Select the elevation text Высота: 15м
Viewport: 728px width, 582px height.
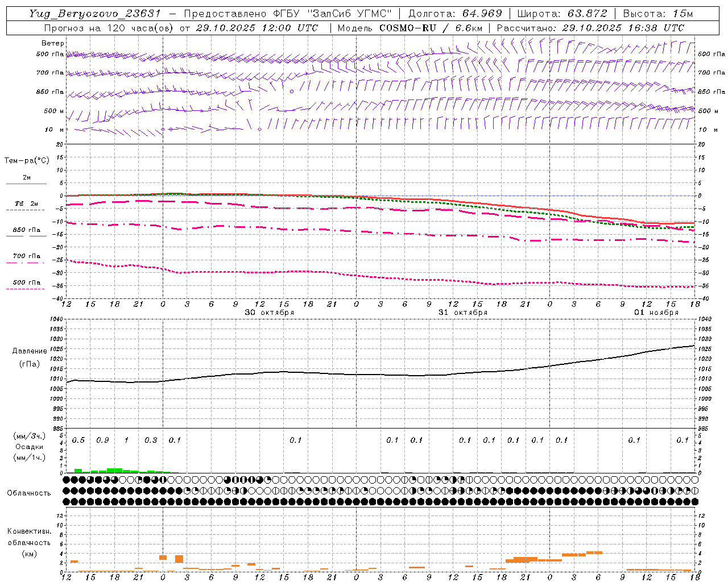(x=658, y=14)
